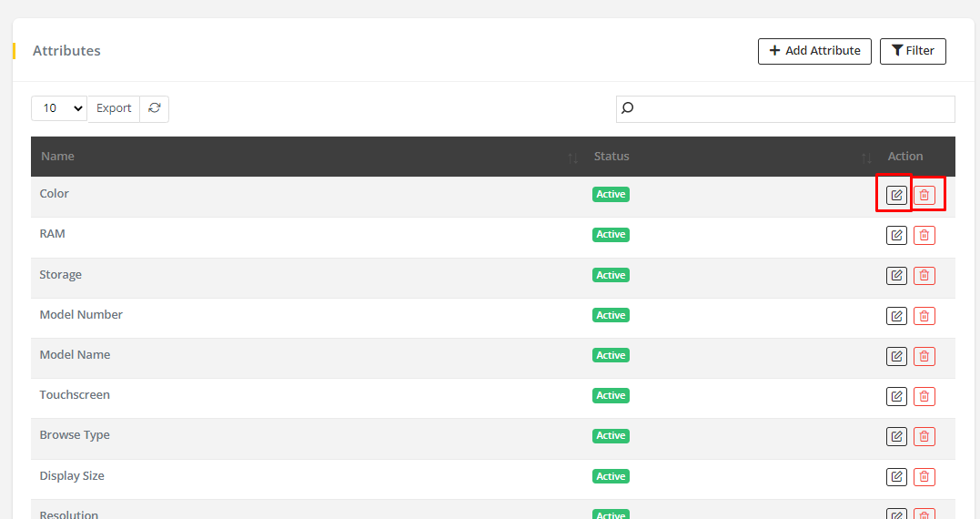Viewport: 980px width, 519px height.
Task: Sort the table by Name column
Action: coord(572,158)
